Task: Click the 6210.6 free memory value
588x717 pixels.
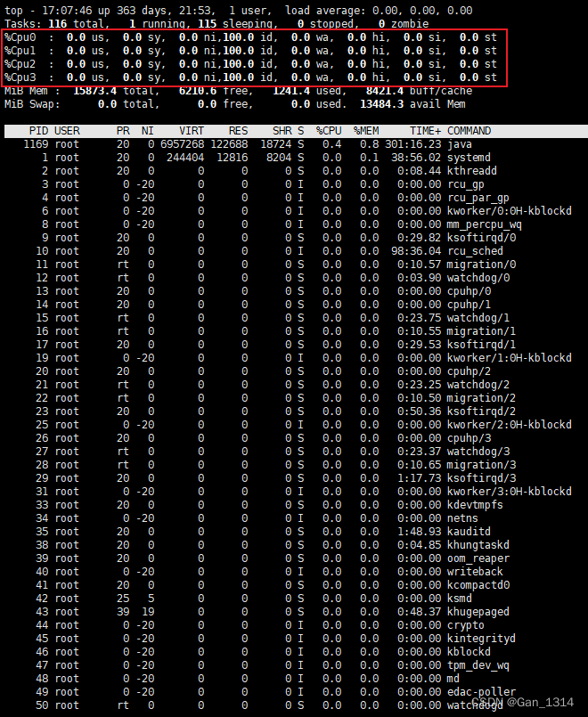Action: (x=198, y=91)
